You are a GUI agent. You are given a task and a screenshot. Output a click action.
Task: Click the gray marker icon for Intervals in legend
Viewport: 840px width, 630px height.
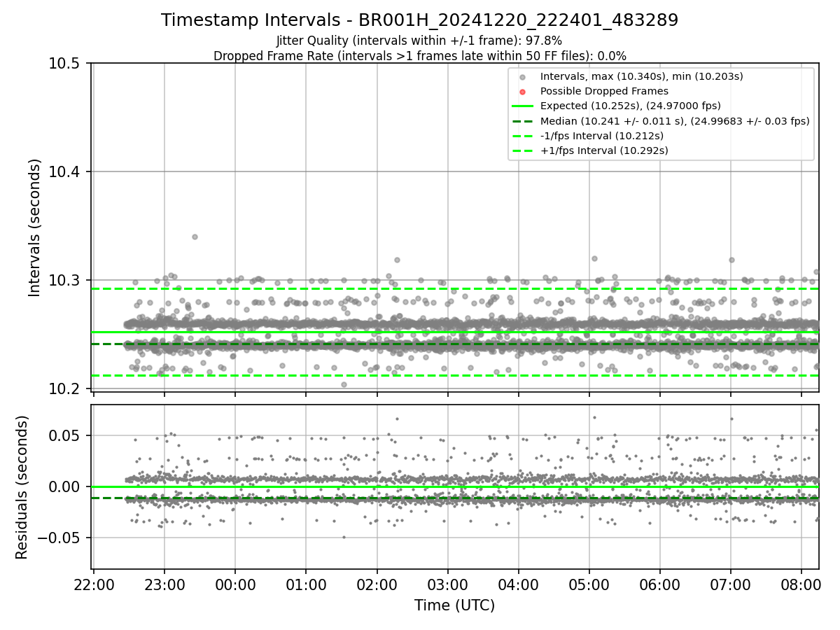(x=522, y=76)
